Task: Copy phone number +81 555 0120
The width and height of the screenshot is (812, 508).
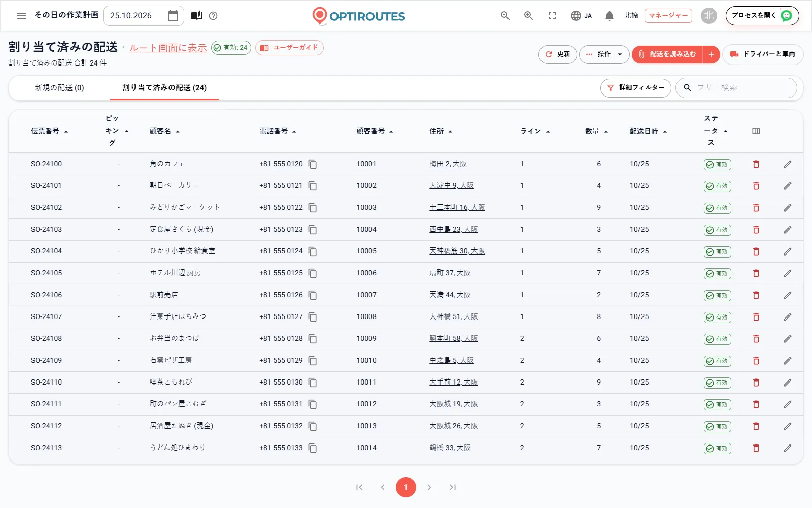Action: tap(313, 164)
